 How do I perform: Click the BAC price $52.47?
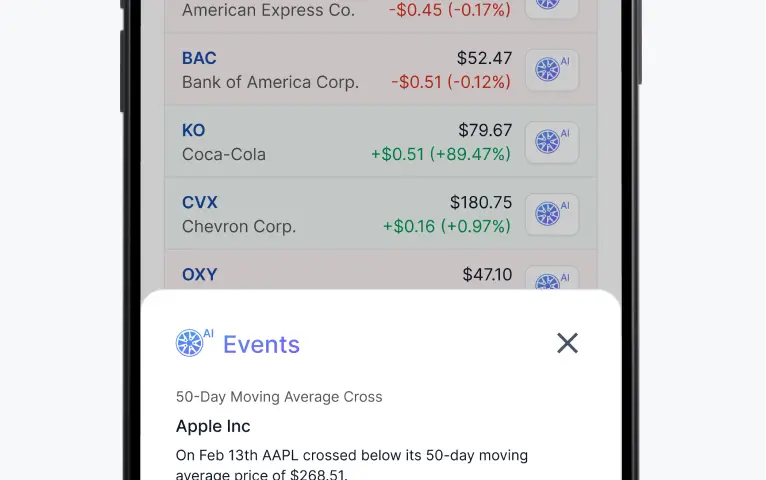click(x=484, y=58)
